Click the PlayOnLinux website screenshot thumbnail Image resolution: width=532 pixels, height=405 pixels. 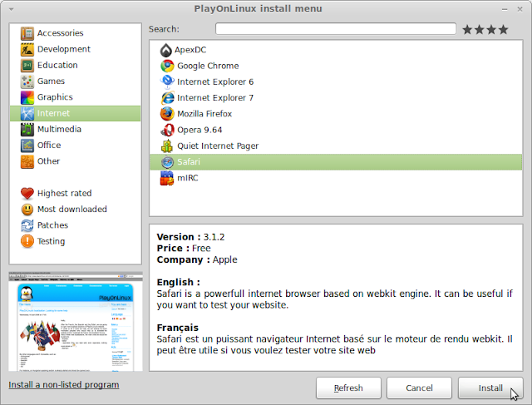click(x=76, y=322)
